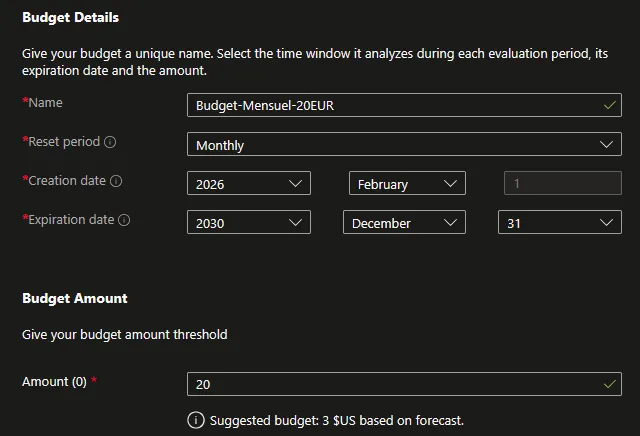Click the Budget Details heading
Image resolution: width=640 pixels, height=436 pixels.
point(71,18)
